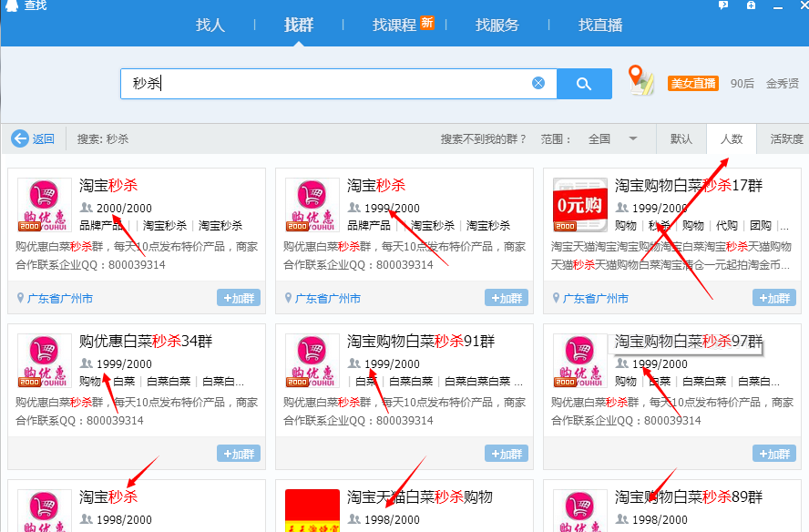
Task: Open the 淘宝天猫白菜秒杀购物 group title
Action: [419, 496]
